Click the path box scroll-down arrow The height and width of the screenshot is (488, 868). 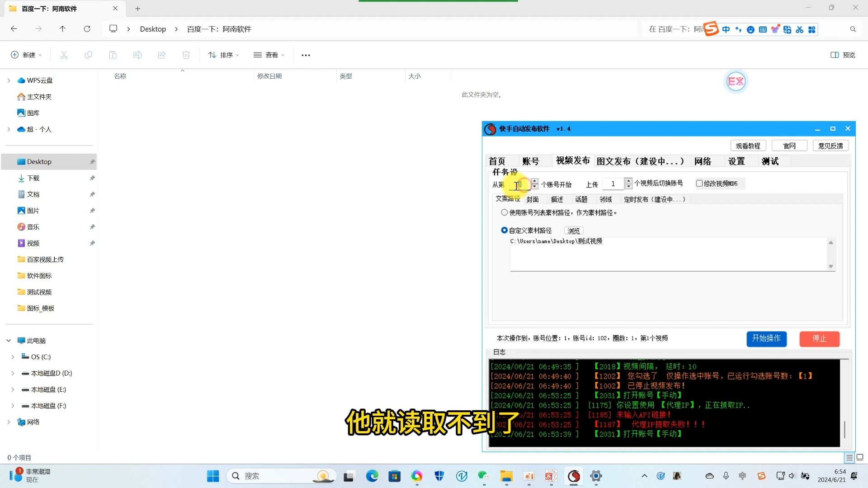point(830,267)
